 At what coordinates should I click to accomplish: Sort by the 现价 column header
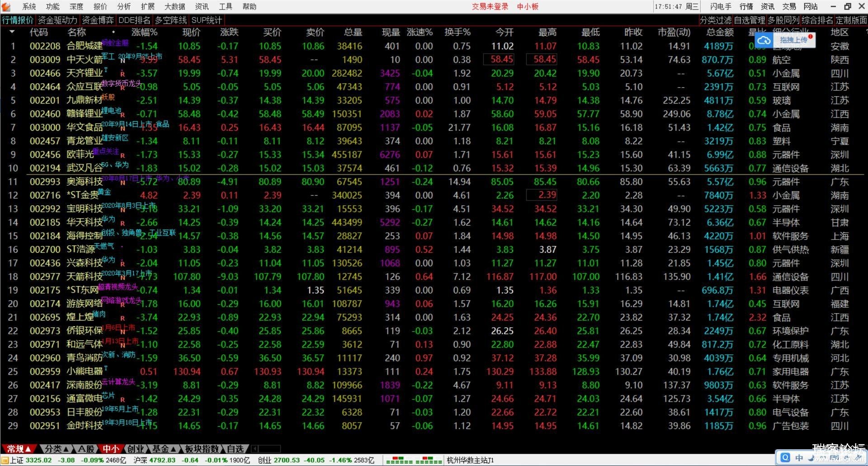[x=191, y=32]
